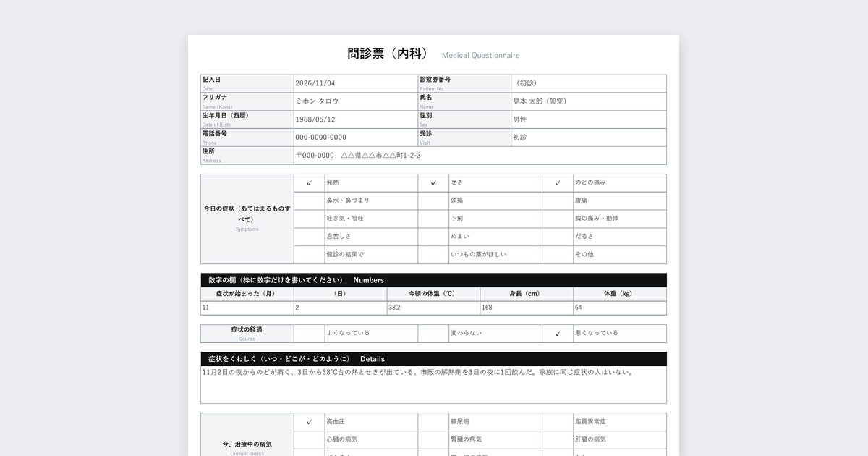Uncheck the せき symptom checkbox
Viewport: 868px width, 456px height.
[x=433, y=183]
